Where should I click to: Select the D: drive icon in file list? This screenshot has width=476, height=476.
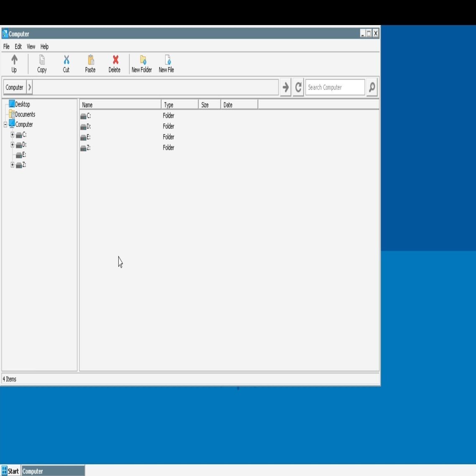[x=83, y=127]
